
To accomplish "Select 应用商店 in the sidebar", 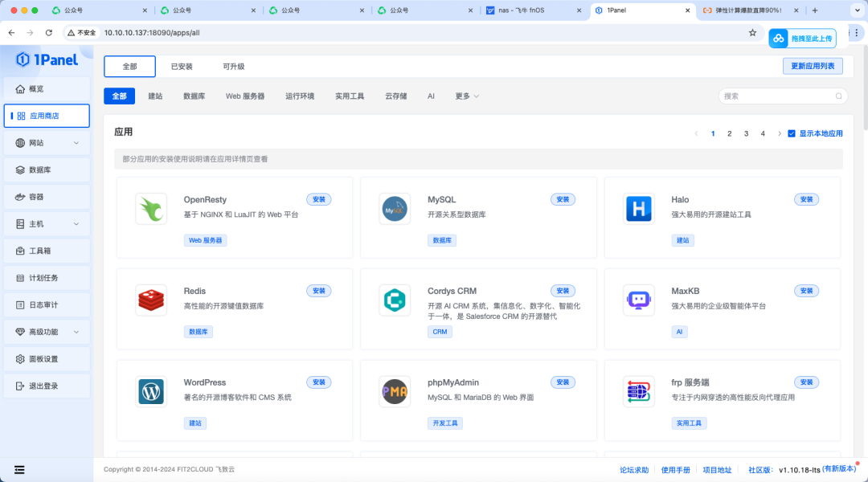I will click(x=47, y=116).
